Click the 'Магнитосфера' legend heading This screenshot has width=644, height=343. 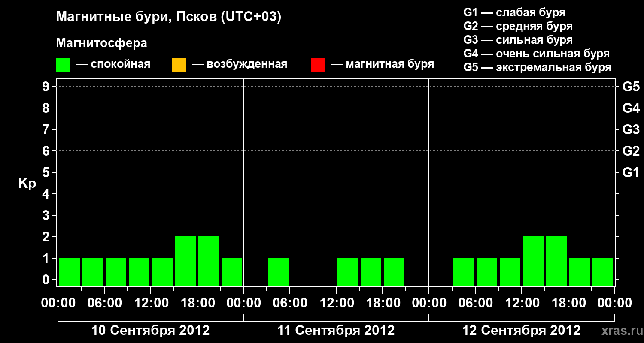click(101, 43)
